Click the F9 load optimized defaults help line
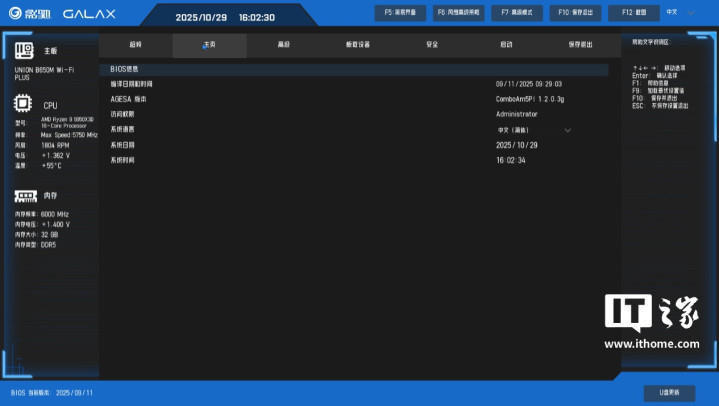This screenshot has height=406, width=719. click(658, 91)
